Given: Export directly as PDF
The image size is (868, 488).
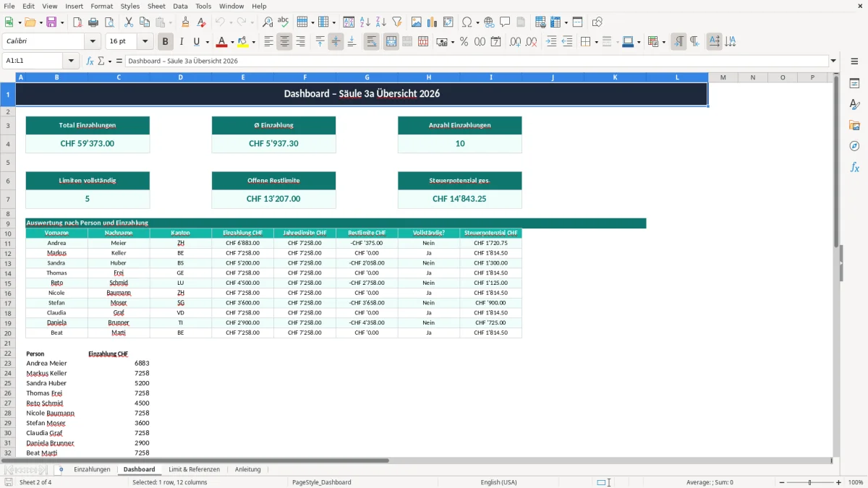Looking at the screenshot, I should coord(77,22).
